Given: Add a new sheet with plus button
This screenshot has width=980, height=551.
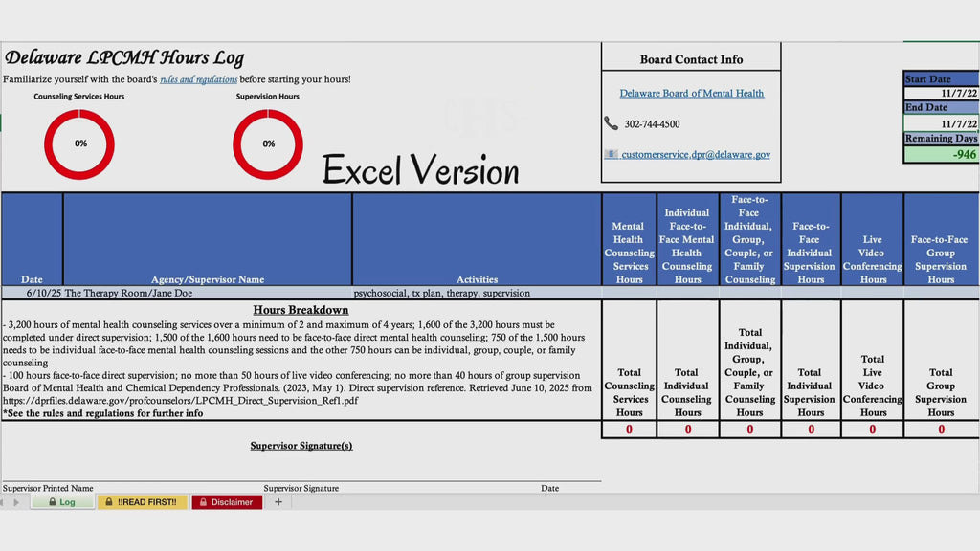Looking at the screenshot, I should tap(278, 501).
